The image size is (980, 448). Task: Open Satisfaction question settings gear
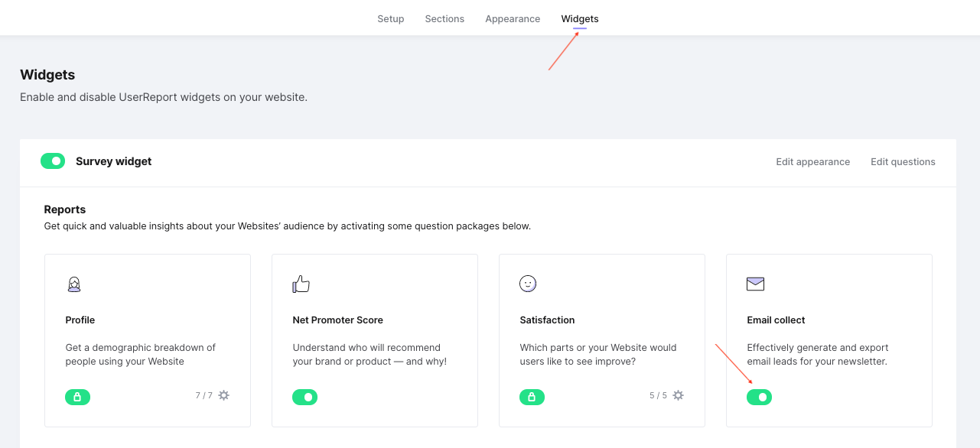(678, 395)
